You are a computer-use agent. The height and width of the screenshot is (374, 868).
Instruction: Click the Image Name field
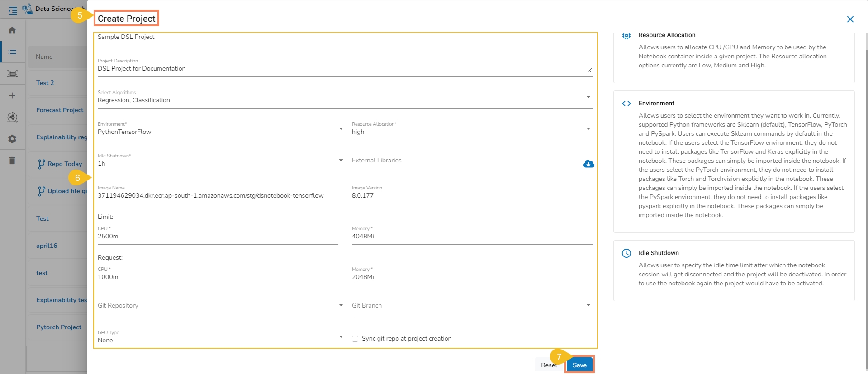218,195
